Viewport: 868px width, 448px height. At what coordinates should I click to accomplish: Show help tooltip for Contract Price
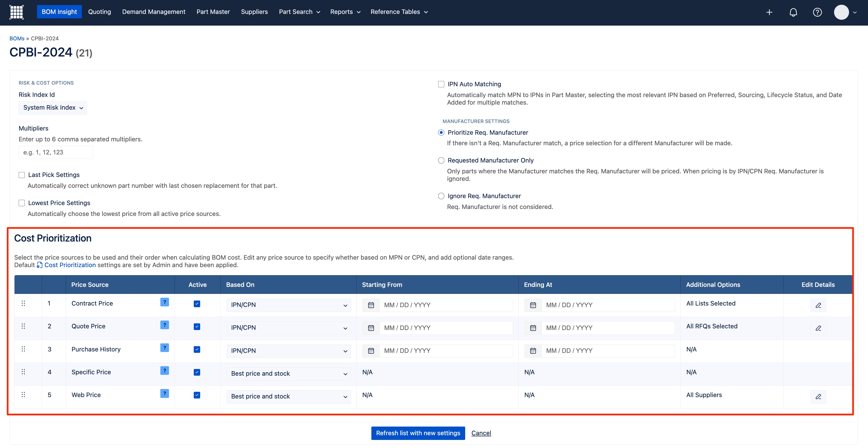pos(165,302)
